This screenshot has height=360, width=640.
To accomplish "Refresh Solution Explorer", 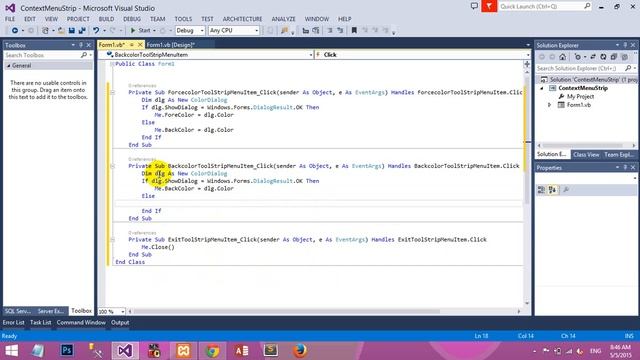I will 603,57.
